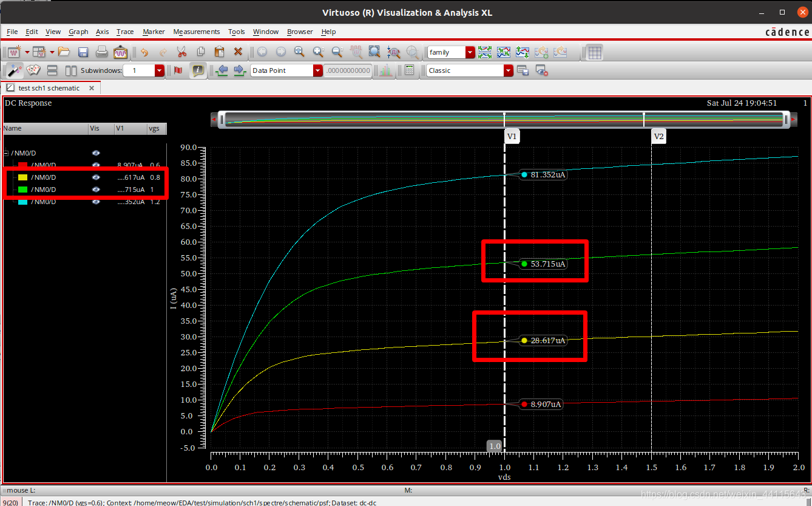Click the vertical subwindow layout icon
812x506 pixels.
click(x=71, y=70)
